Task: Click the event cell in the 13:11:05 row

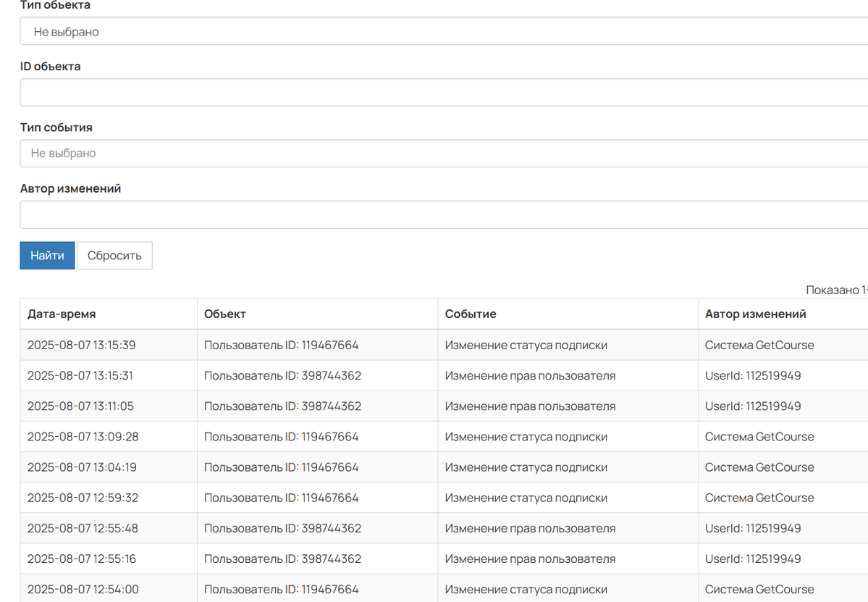Action: pos(530,406)
